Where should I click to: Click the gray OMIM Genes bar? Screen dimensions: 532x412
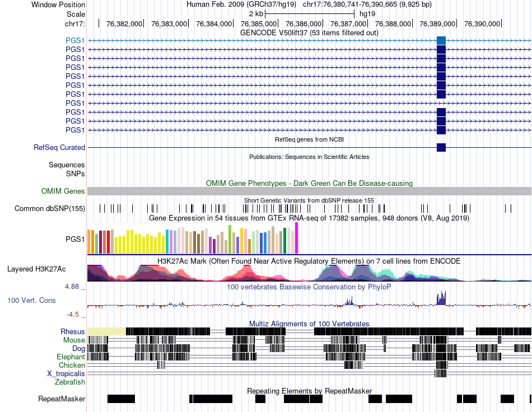pos(309,191)
